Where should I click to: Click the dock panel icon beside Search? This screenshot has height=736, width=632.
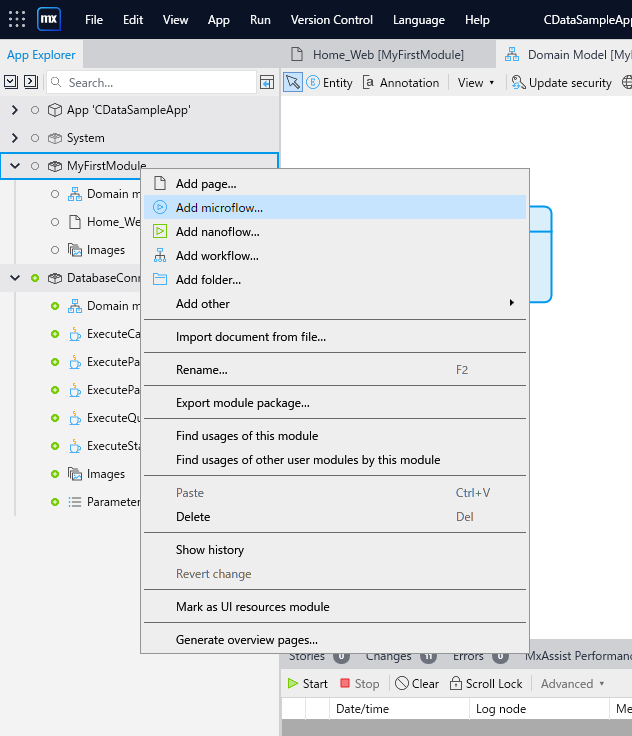pyautogui.click(x=267, y=83)
